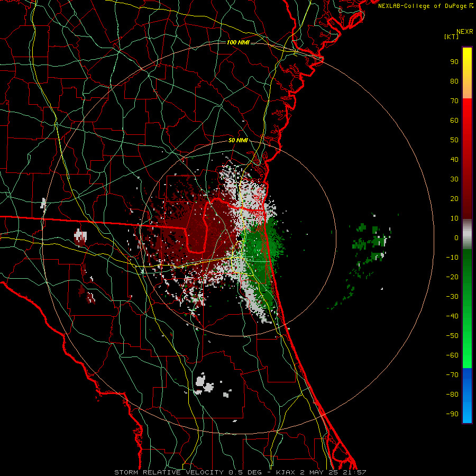Click the '100 NMI' range ring label

238,42
